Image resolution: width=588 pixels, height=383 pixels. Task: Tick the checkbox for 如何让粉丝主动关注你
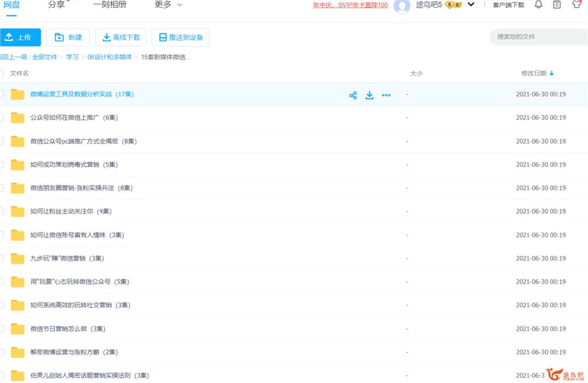coord(2,211)
